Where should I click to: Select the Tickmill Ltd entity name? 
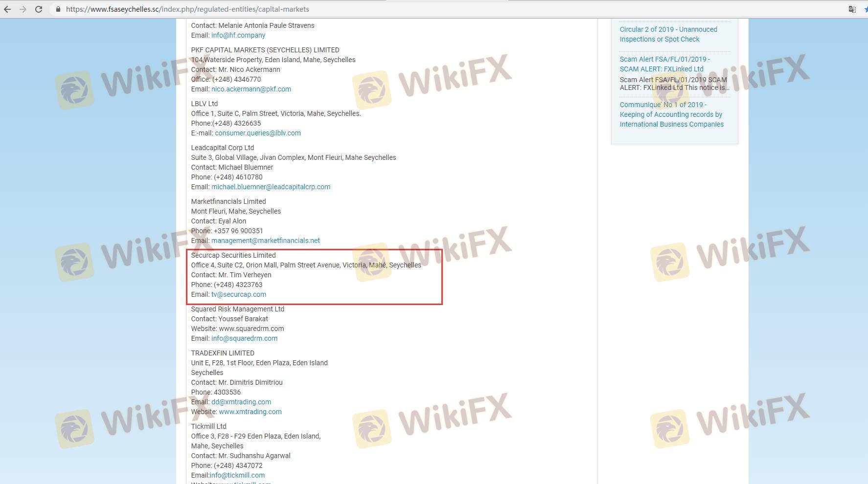[x=208, y=426]
